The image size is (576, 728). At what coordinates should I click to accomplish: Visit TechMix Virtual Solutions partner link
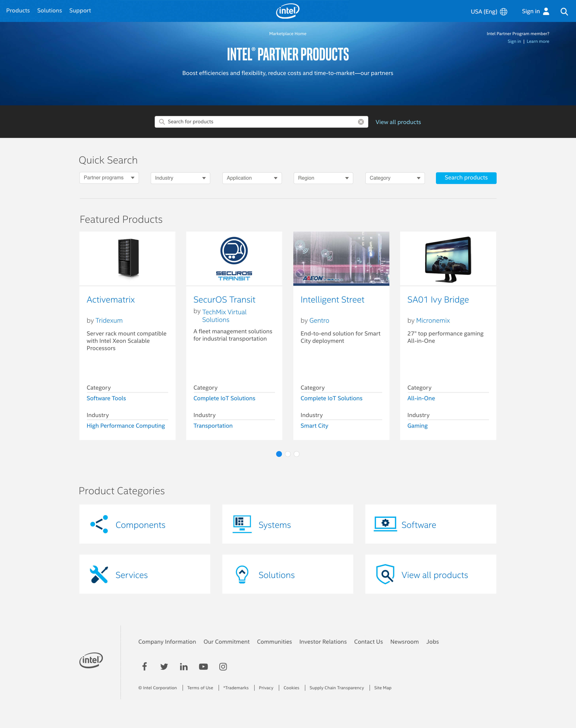(x=224, y=316)
